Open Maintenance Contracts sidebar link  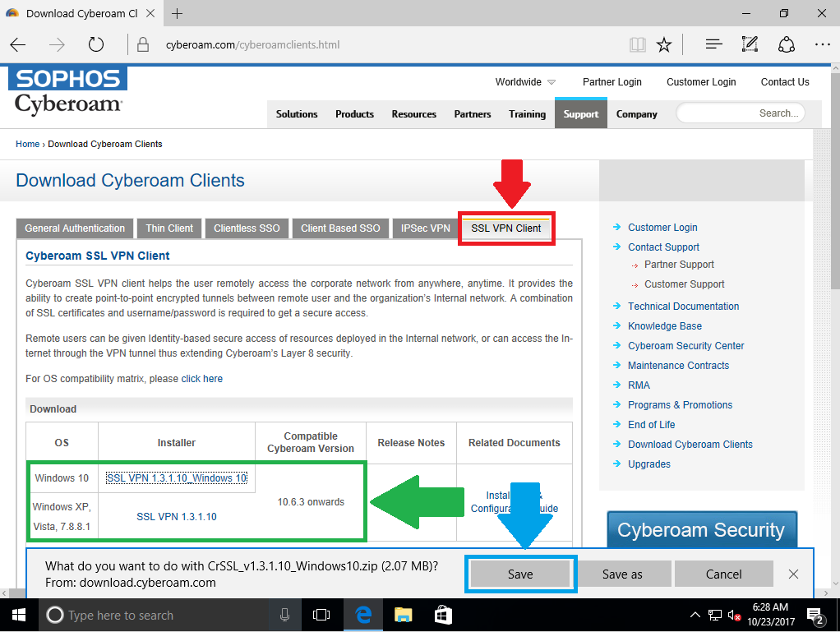pos(679,366)
